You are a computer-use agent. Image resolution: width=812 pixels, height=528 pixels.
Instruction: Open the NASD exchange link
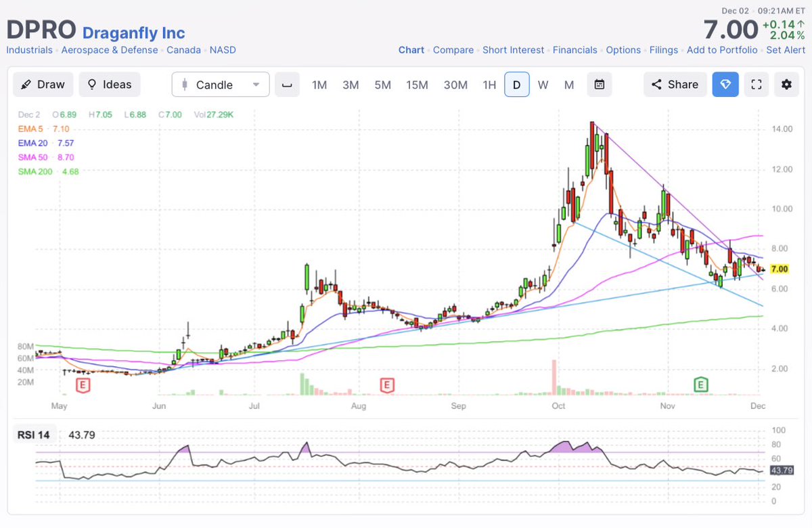[223, 50]
